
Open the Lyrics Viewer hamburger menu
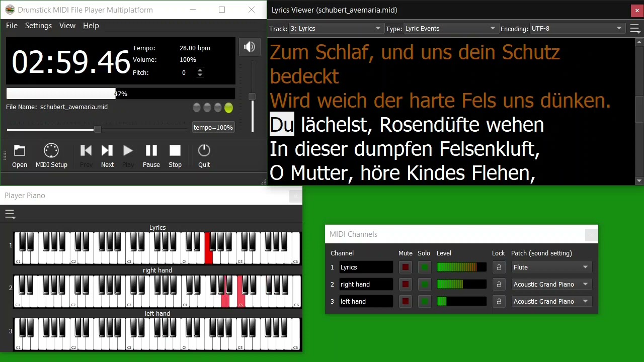click(635, 29)
